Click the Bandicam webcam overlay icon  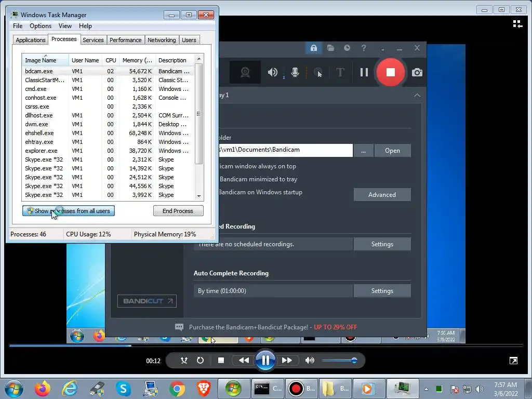click(x=245, y=72)
